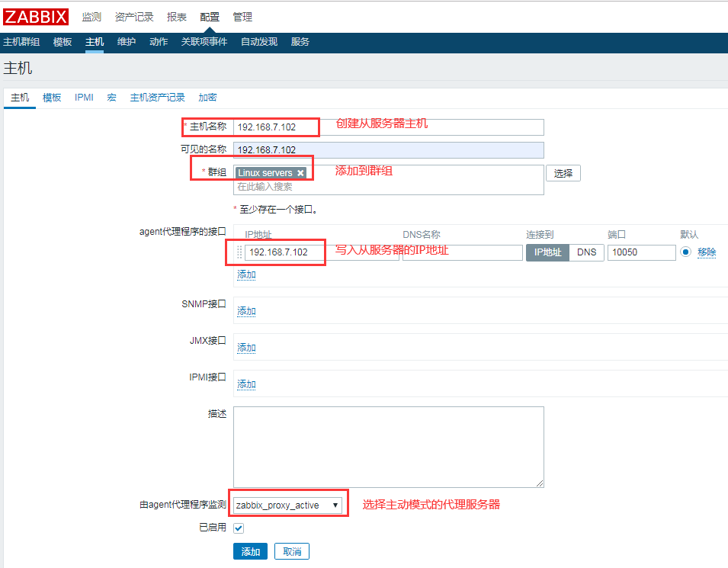
Task: Click the 取消 button
Action: [292, 551]
